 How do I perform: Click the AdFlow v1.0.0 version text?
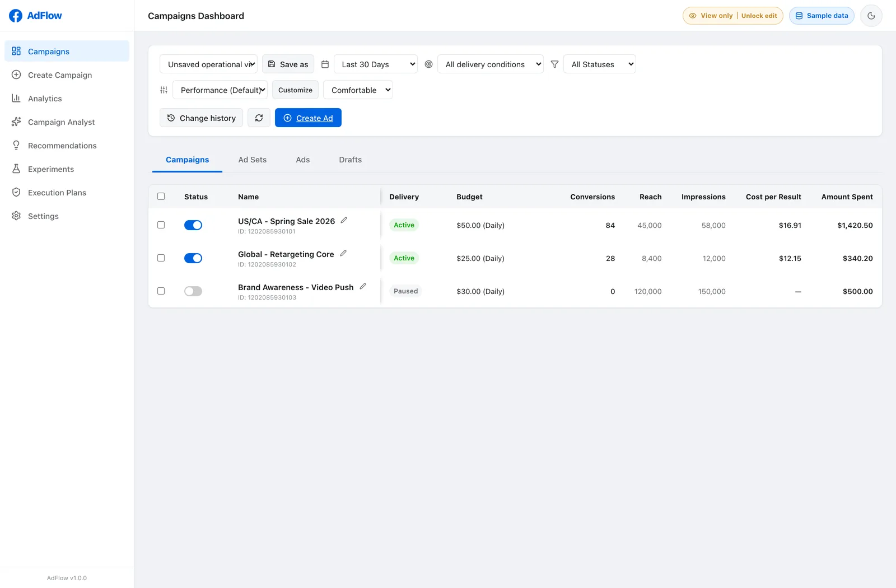67,578
